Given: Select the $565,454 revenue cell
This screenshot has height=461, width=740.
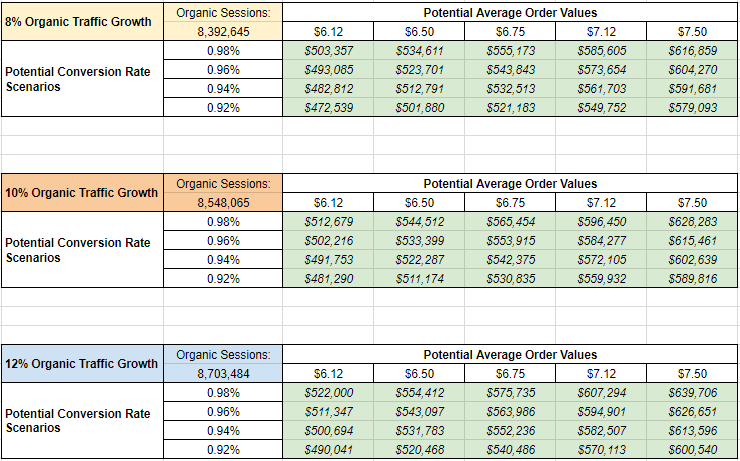Looking at the screenshot, I should tap(510, 222).
